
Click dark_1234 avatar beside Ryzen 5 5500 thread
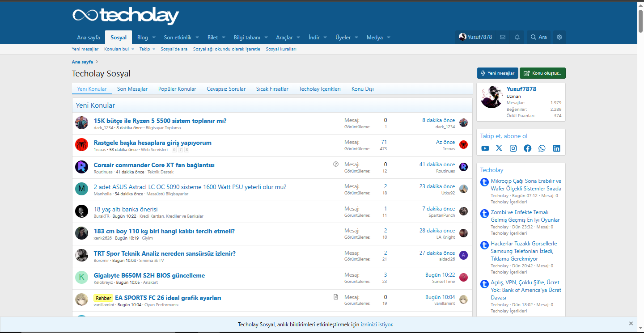[81, 123]
